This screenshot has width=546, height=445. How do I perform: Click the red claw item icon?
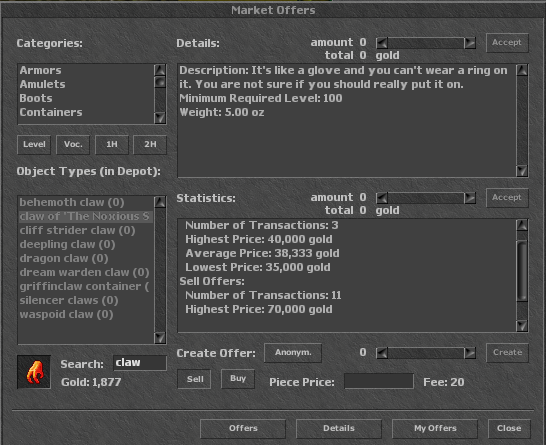(34, 372)
